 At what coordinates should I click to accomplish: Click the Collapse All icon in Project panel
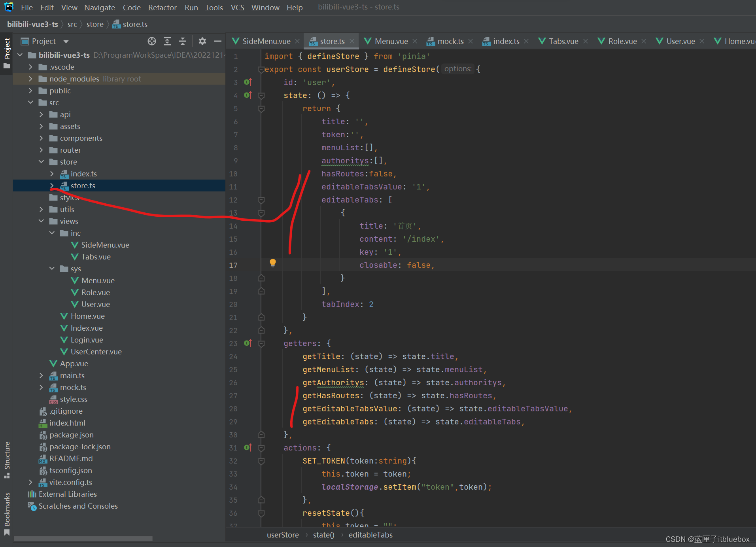(183, 41)
